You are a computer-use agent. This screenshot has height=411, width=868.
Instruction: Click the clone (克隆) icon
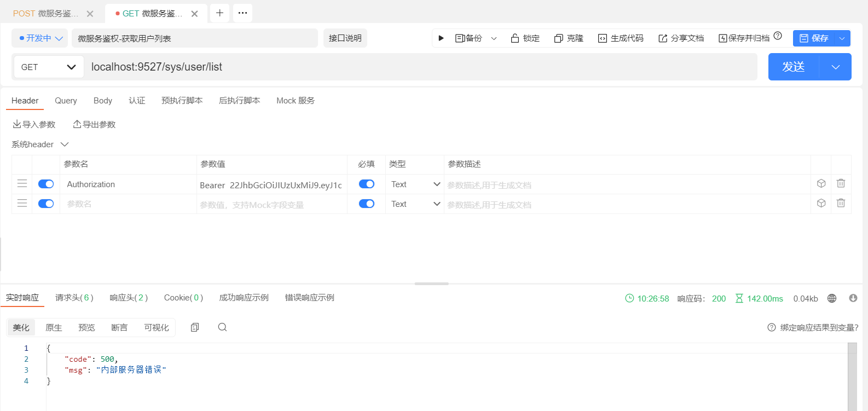(x=558, y=38)
